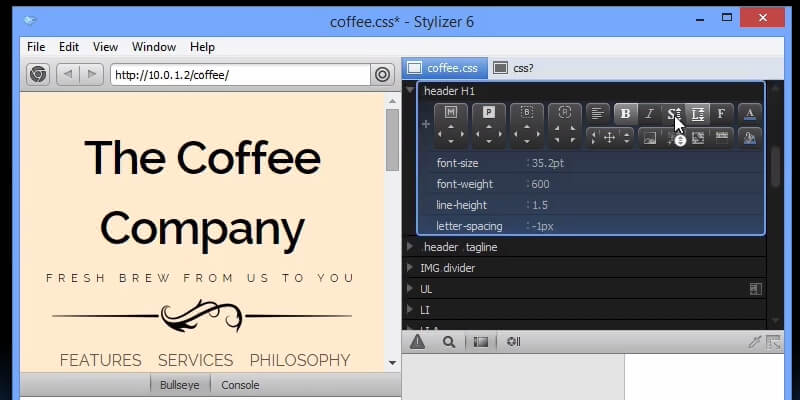Click the line-height value 1.5
Screen dimensions: 800x400
point(539,205)
